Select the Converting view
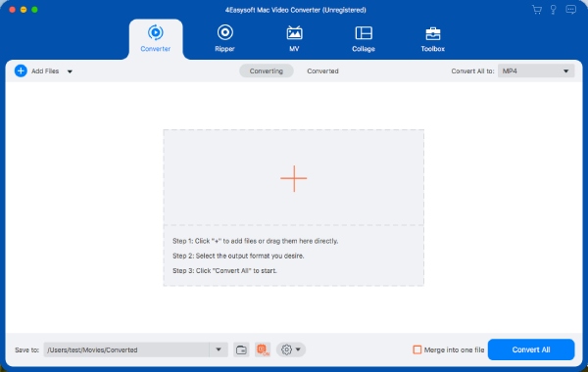Viewport: 588px width, 372px height. point(267,70)
